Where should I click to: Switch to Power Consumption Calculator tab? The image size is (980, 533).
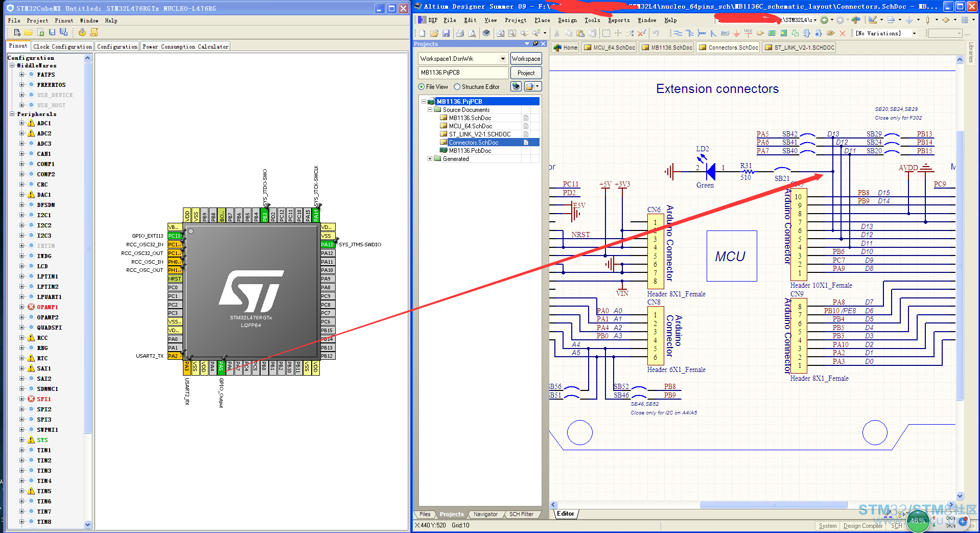tap(185, 47)
